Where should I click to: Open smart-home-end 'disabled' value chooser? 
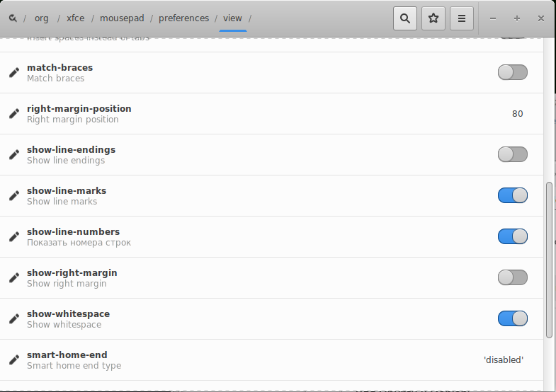(x=503, y=360)
